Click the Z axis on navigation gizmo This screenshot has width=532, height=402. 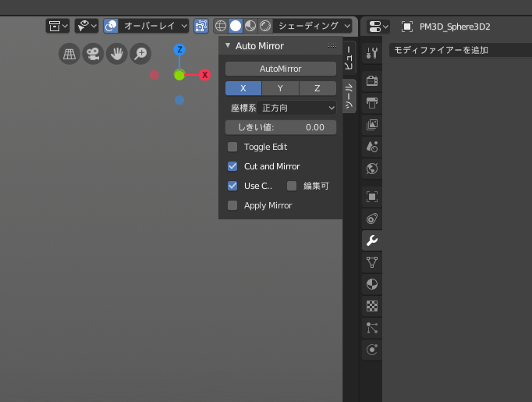click(179, 50)
